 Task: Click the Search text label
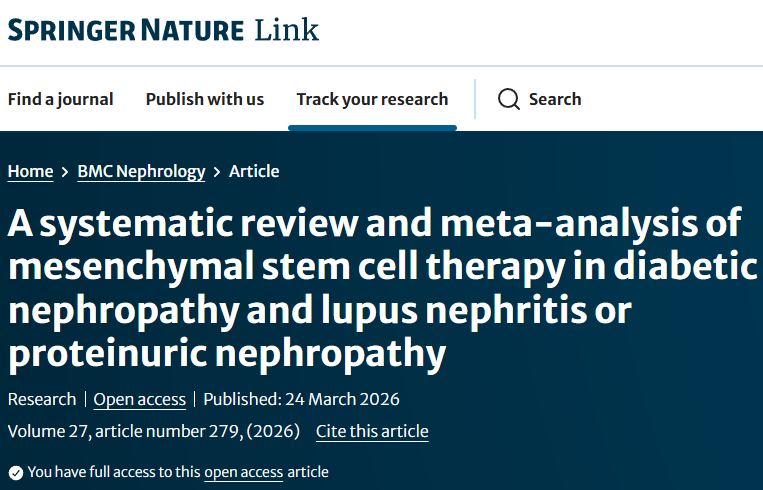click(x=555, y=99)
